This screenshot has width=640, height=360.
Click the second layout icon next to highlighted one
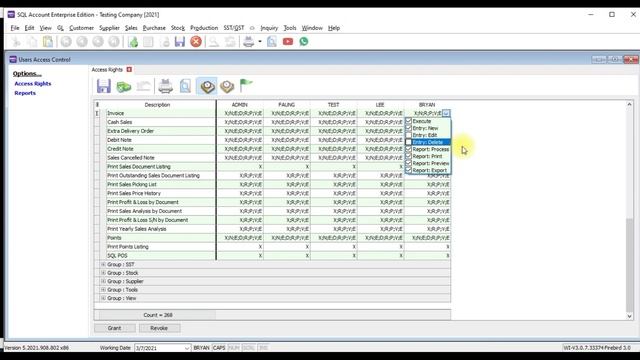(x=227, y=86)
